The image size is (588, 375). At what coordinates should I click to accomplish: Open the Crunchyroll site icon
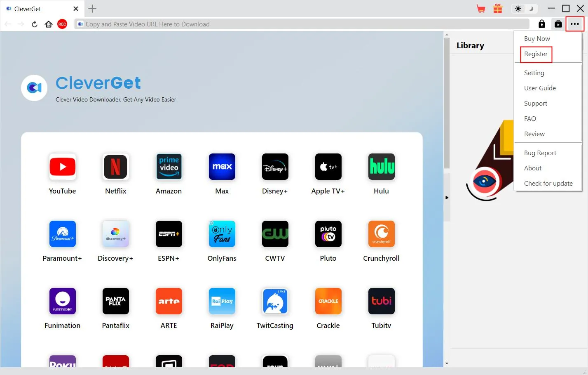[381, 234]
